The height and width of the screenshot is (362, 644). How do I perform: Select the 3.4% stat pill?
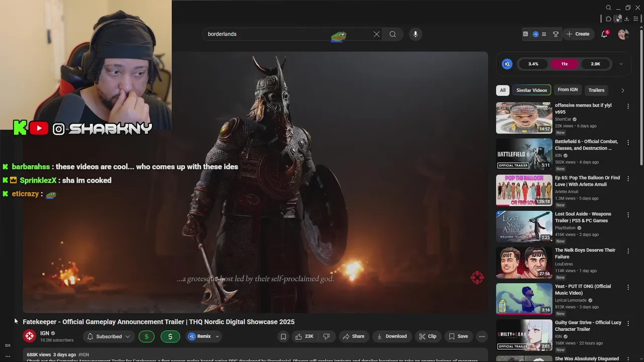click(533, 64)
